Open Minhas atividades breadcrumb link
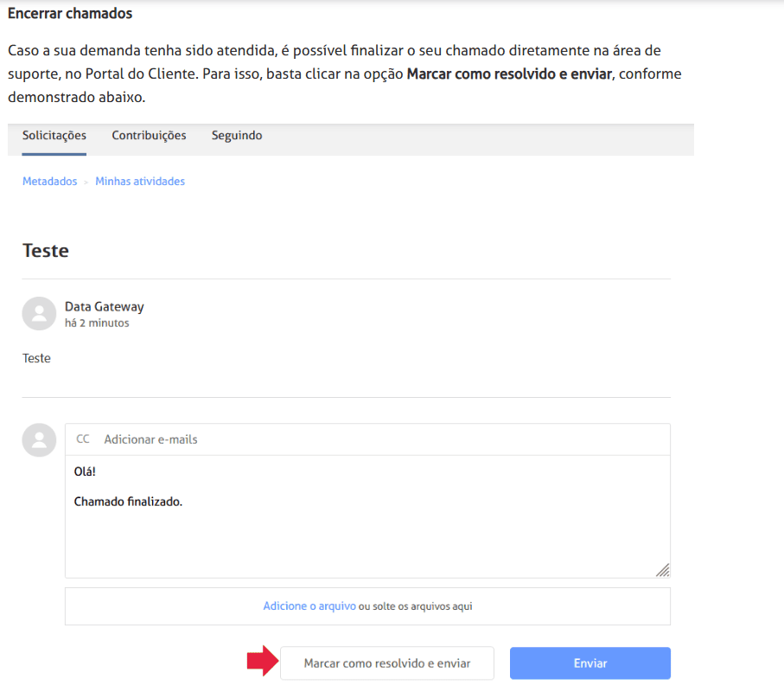 (140, 182)
